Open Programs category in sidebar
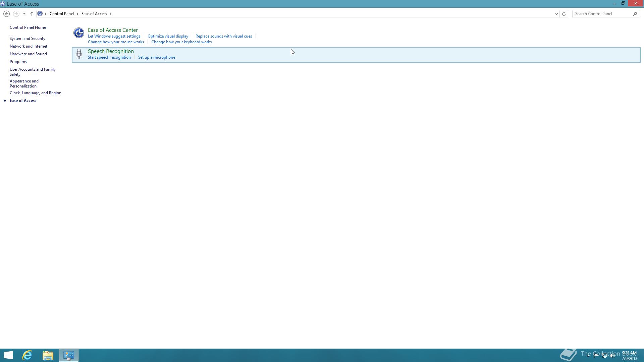Viewport: 644px width, 362px height. 18,62
